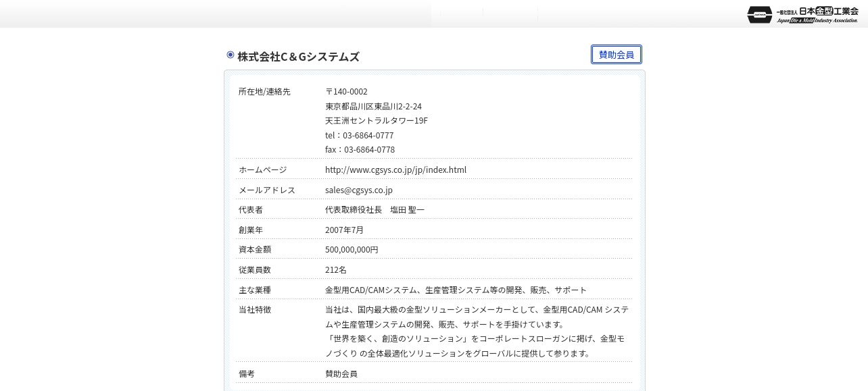Select the 備考 value 賛助会員
This screenshot has height=391, width=868.
point(341,373)
